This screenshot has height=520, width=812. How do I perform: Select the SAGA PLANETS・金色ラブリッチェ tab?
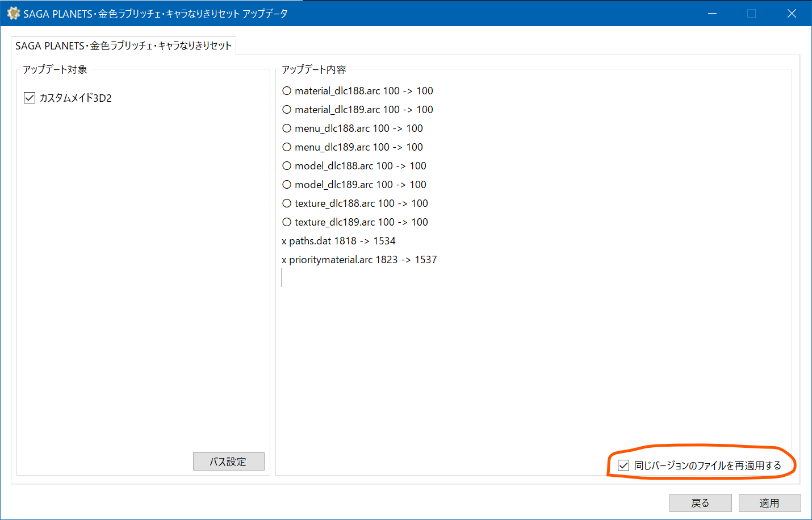click(123, 45)
